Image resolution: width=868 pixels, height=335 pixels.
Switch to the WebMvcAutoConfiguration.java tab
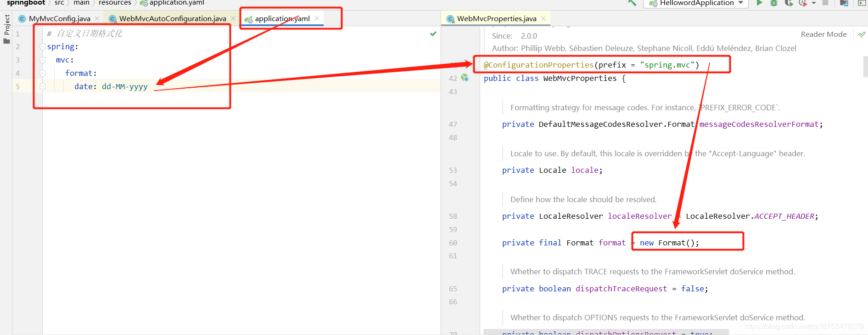pos(173,19)
